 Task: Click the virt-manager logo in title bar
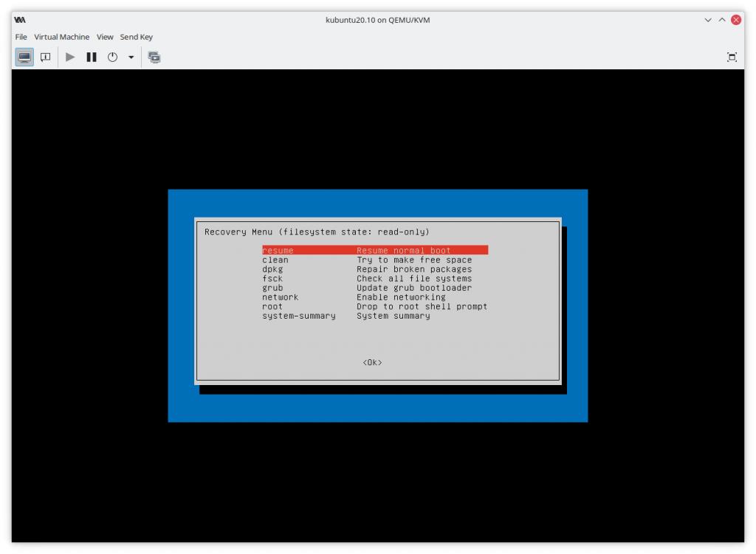click(20, 20)
